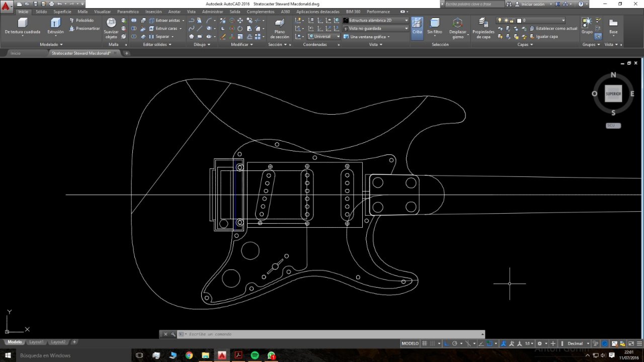The height and width of the screenshot is (362, 644).
Task: Open the Anotar ribbon tab
Action: click(x=174, y=12)
